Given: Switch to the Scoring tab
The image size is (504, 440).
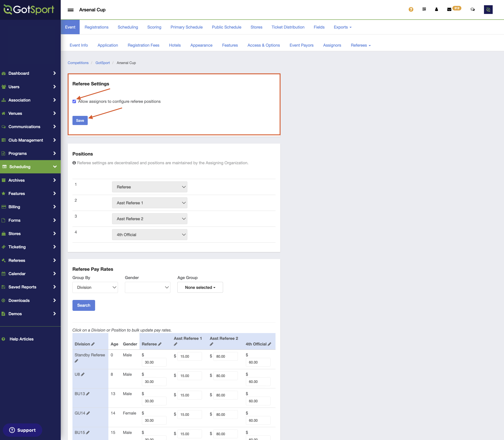Looking at the screenshot, I should tap(154, 27).
